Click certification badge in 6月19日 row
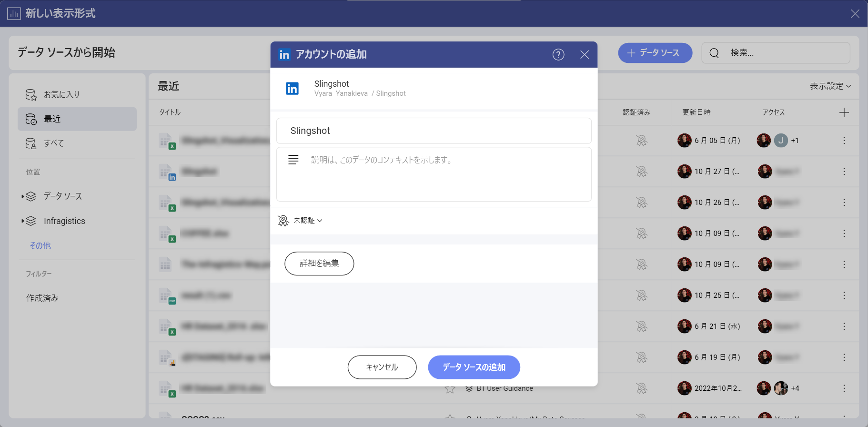This screenshot has height=427, width=868. click(x=642, y=357)
